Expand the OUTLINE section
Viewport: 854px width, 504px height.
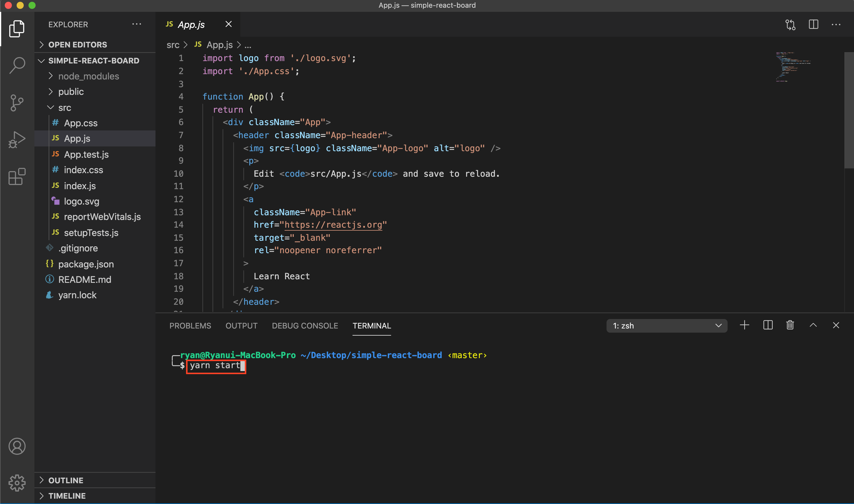66,480
